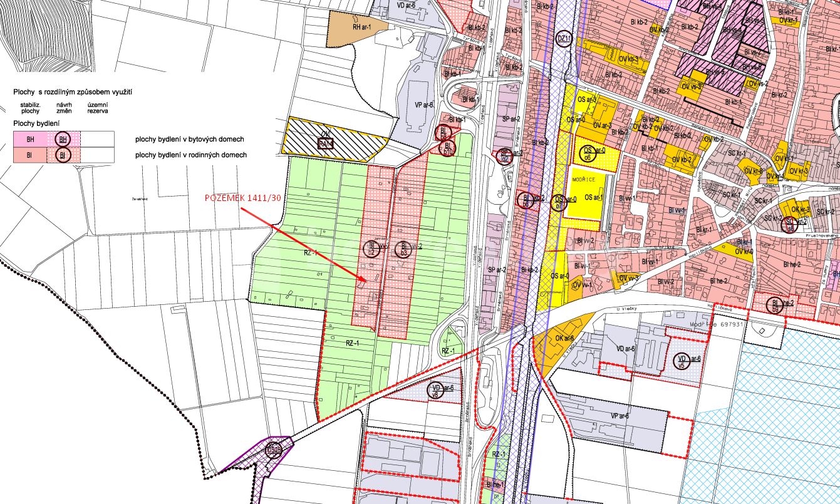This screenshot has height=504, width=840.
Task: Click 'plochy bydlení v bytových domech' description
Action: tap(189, 139)
